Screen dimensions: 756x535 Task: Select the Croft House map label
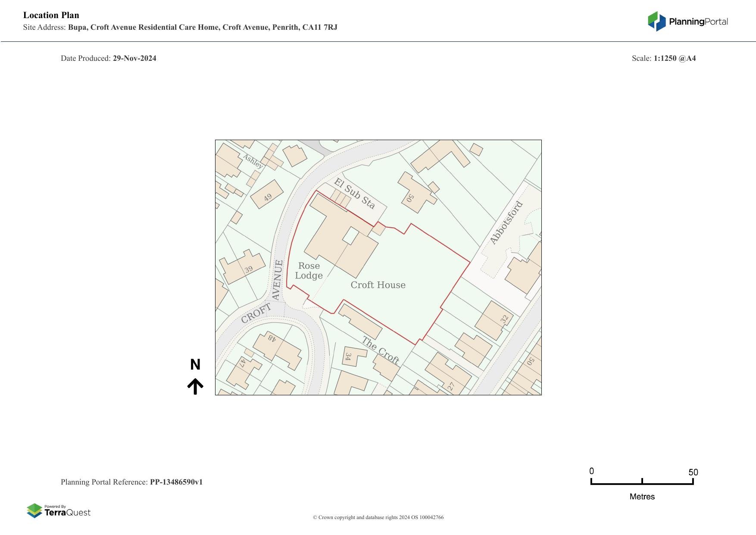pos(378,285)
